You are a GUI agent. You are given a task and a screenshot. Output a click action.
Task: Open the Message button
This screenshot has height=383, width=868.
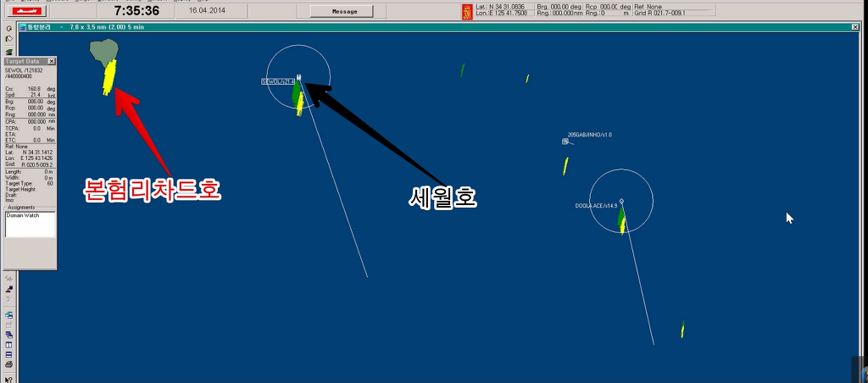click(342, 12)
